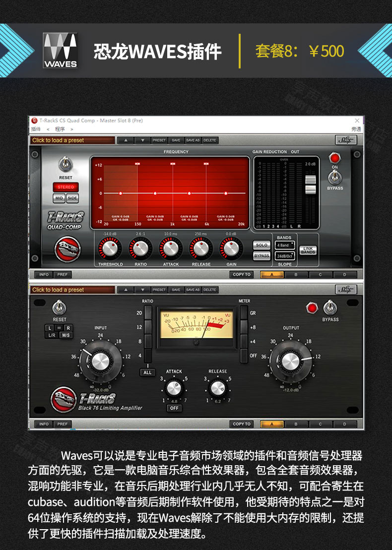
Task: Click the channel link = button
Action: click(59, 328)
